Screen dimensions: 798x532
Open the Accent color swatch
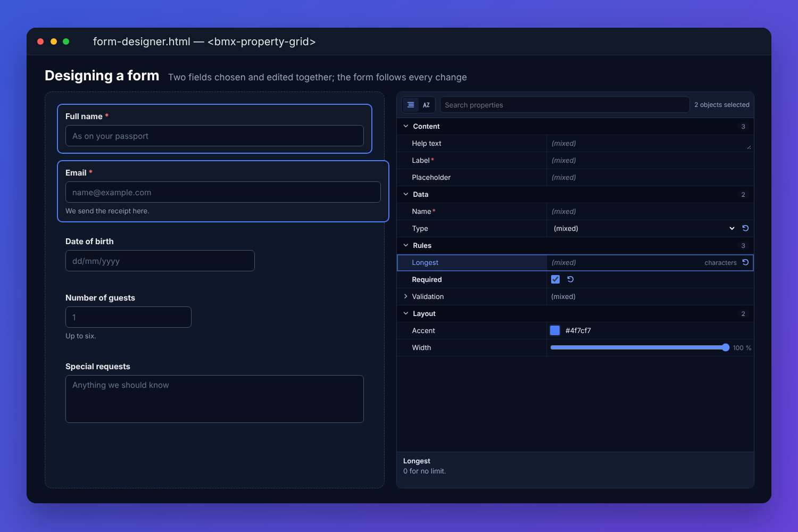555,330
